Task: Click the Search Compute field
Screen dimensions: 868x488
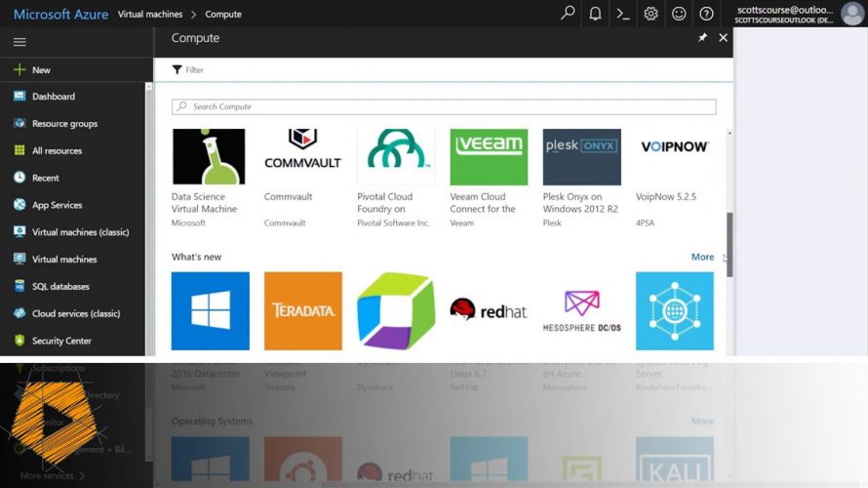Action: point(444,106)
